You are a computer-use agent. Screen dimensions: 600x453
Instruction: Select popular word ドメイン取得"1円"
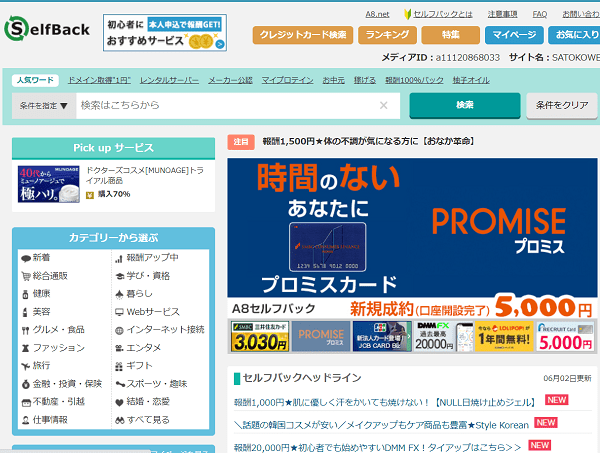tap(99, 80)
